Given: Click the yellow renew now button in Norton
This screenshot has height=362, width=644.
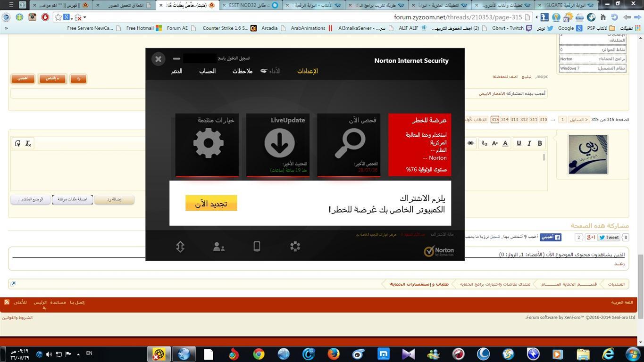Looking at the screenshot, I should (211, 203).
